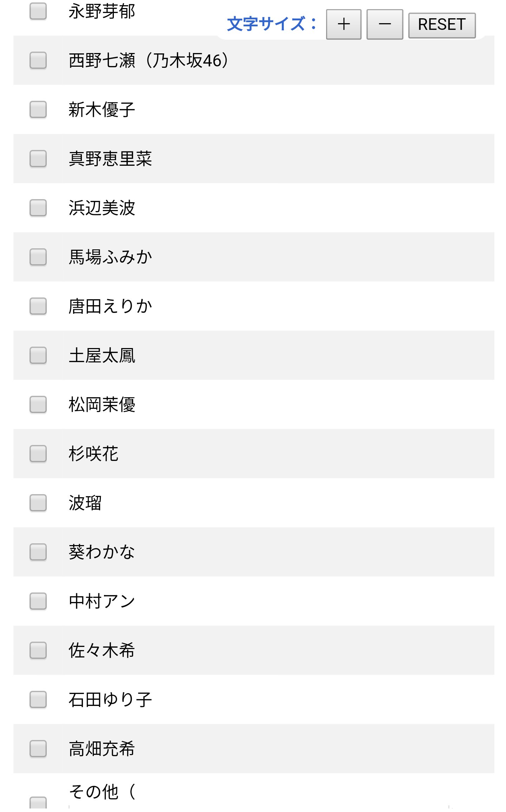Check the 浜辺美波 option

(38, 208)
